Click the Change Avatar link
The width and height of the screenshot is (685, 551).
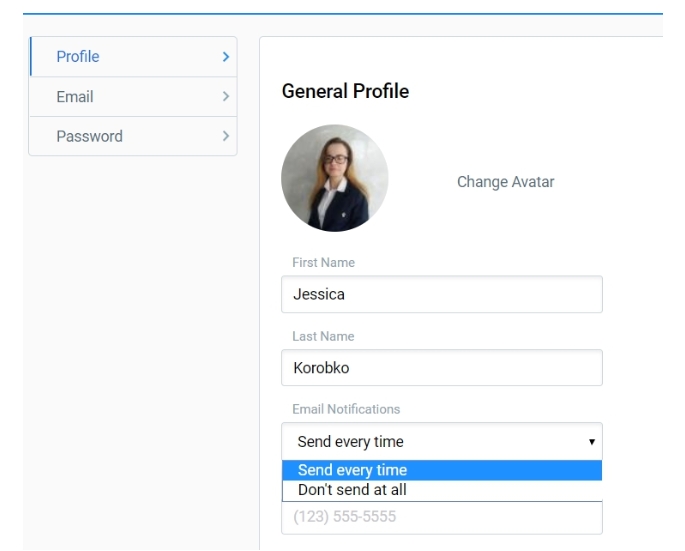[505, 182]
